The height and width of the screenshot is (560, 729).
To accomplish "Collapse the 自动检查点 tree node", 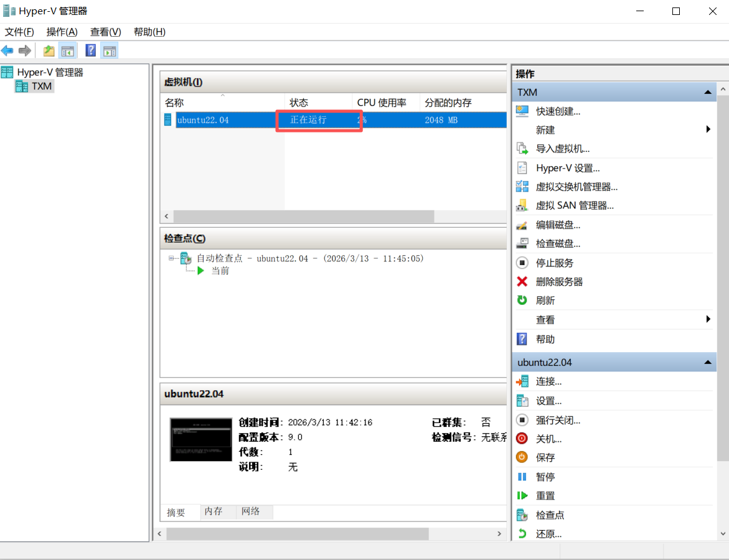I will tap(171, 258).
